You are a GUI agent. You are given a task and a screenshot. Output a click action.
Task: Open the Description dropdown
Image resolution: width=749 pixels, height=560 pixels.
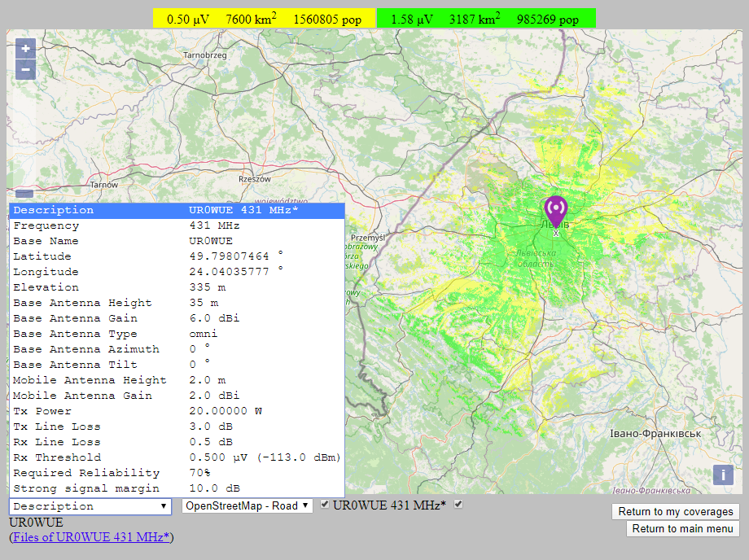90,506
